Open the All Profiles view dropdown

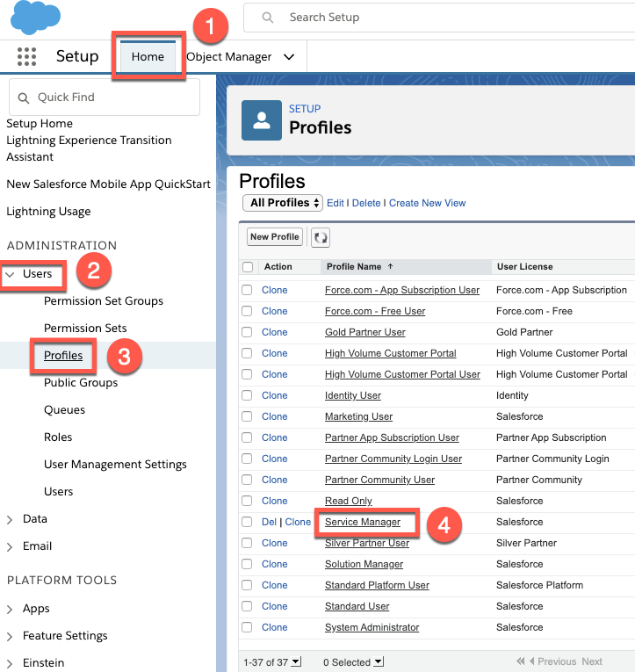283,203
